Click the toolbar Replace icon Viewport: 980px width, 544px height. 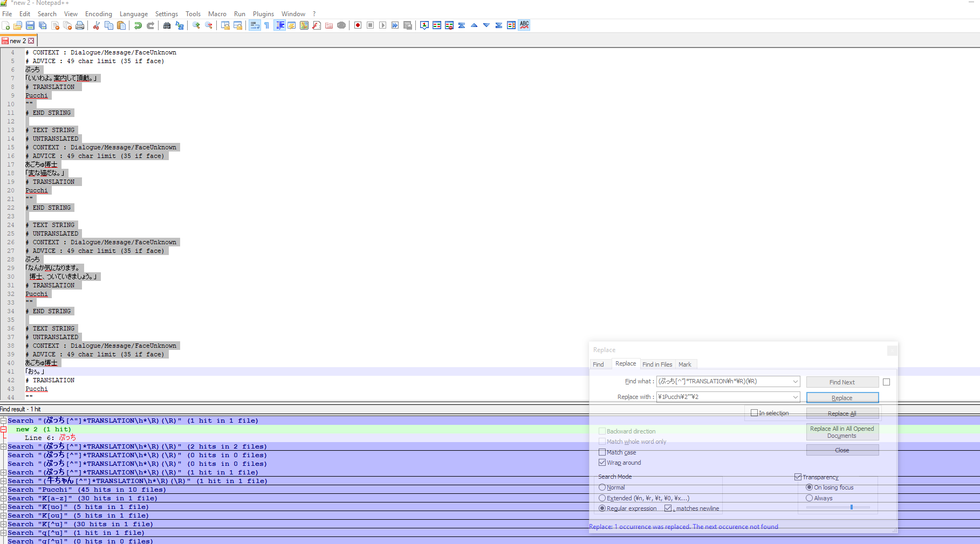coord(180,25)
